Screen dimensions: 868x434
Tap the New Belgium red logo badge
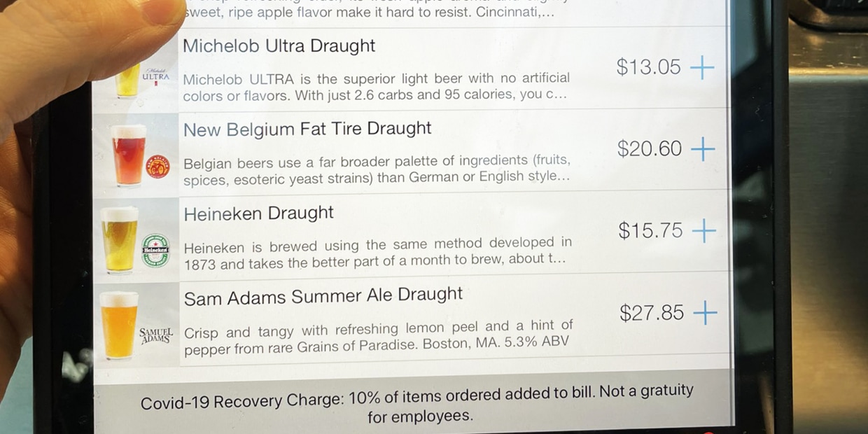point(157,167)
